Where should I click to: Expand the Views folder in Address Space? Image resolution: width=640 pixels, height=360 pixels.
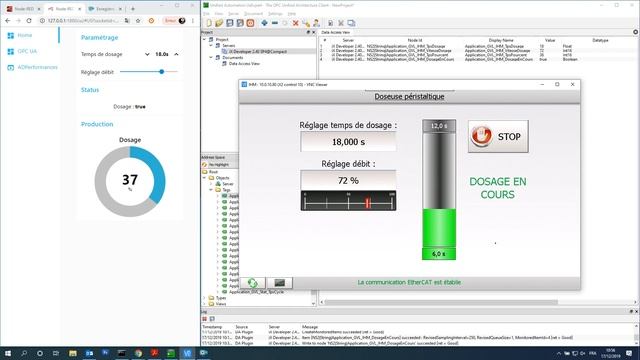pos(205,304)
